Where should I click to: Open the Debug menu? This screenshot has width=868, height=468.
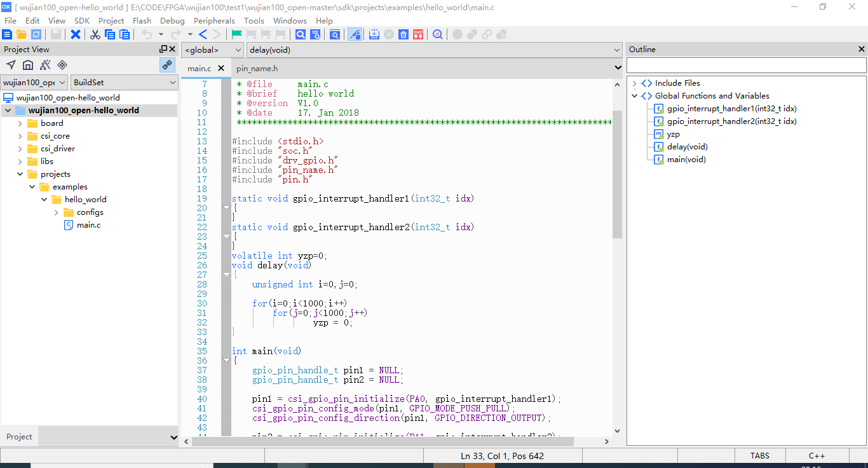coord(172,20)
